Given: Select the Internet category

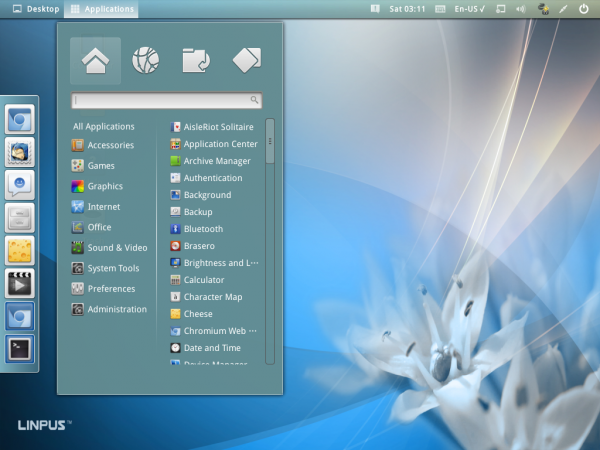Looking at the screenshot, I should click(x=96, y=207).
